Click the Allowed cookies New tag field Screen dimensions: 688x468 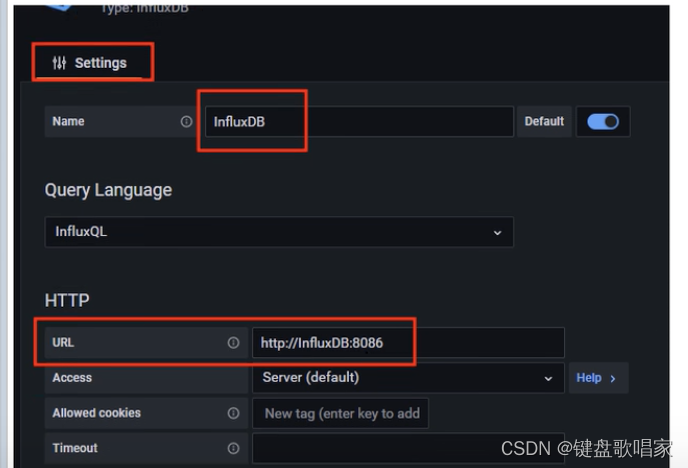pyautogui.click(x=340, y=413)
